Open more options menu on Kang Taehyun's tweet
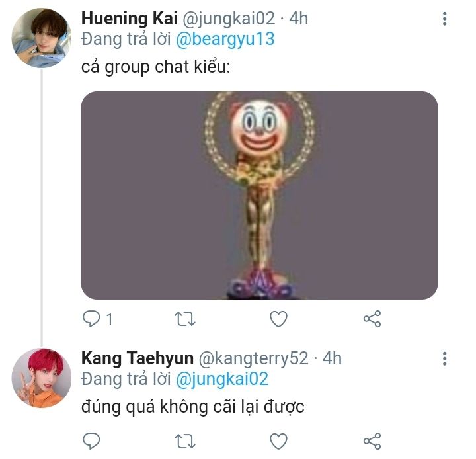The image size is (476, 459). tap(444, 358)
